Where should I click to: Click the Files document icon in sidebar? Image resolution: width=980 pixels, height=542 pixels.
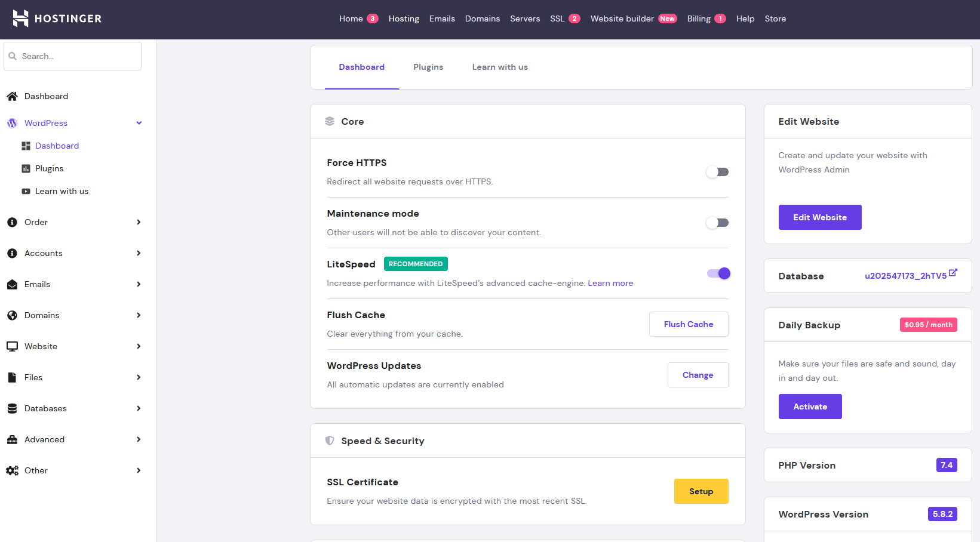(12, 377)
